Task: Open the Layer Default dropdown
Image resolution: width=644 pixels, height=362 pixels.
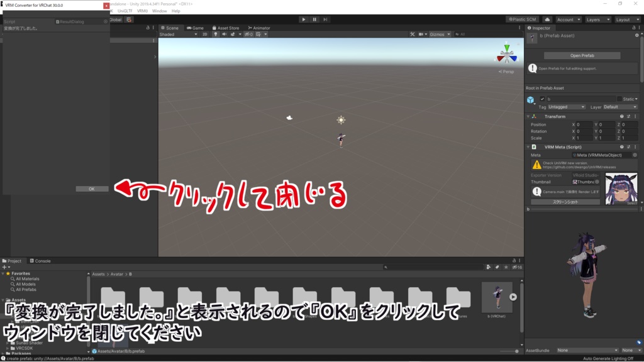Action: coord(619,107)
